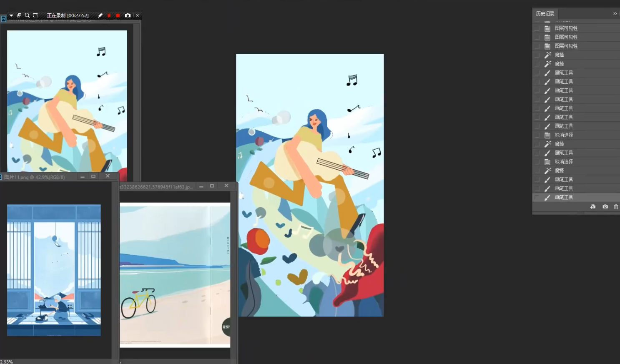620x364 pixels.
Task: Create new document from current history state
Action: click(593, 207)
